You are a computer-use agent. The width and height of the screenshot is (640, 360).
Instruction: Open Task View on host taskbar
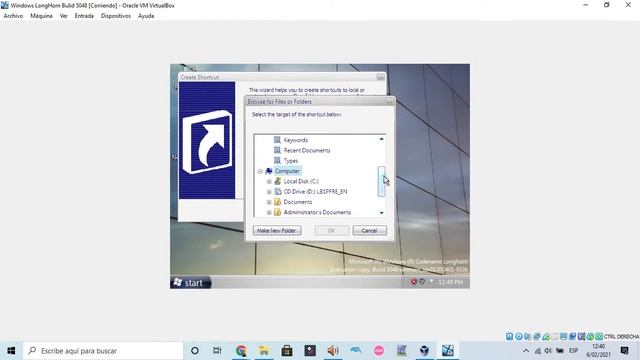217,351
